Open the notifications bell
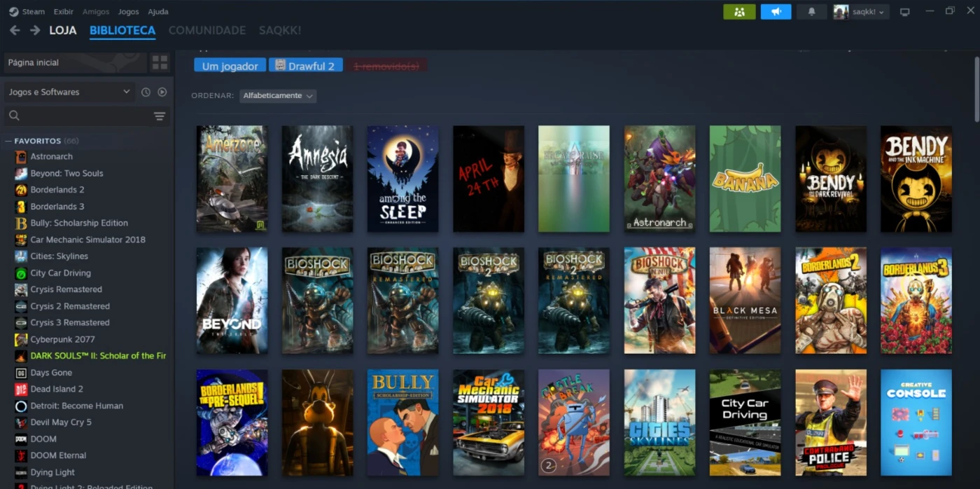 click(x=811, y=11)
